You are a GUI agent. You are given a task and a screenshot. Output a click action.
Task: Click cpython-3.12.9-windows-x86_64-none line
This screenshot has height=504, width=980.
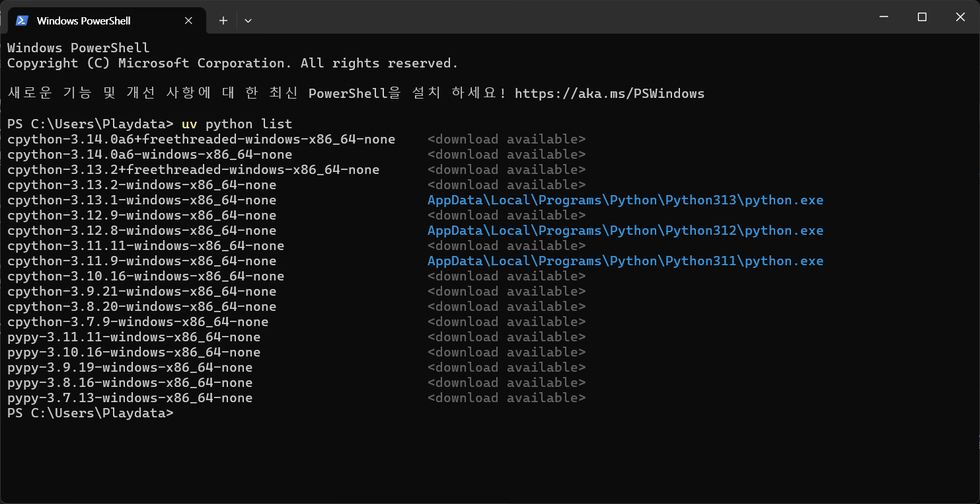(x=142, y=215)
